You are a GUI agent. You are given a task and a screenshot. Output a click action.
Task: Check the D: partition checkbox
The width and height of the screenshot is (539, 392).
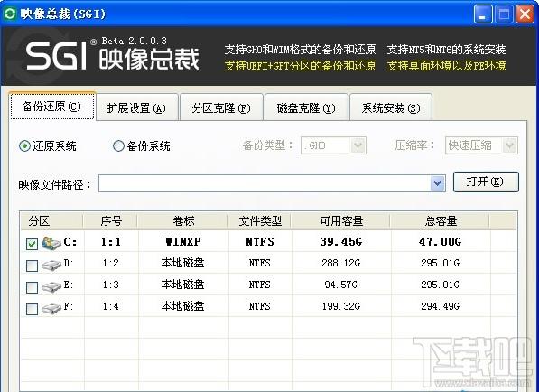tap(32, 266)
